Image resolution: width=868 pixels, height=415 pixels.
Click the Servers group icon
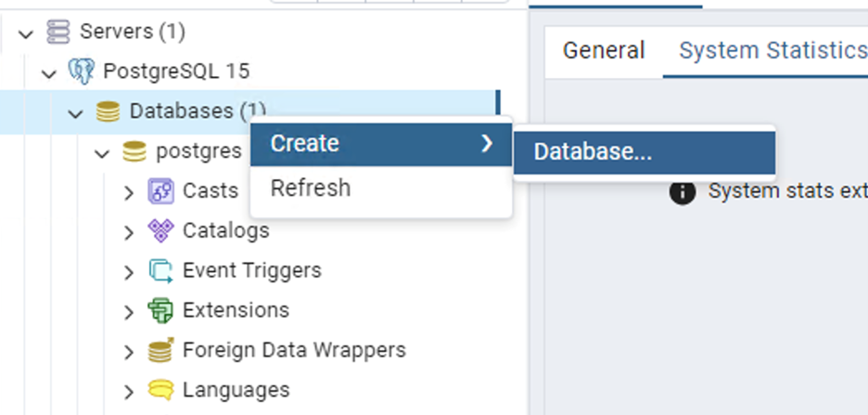click(x=58, y=32)
